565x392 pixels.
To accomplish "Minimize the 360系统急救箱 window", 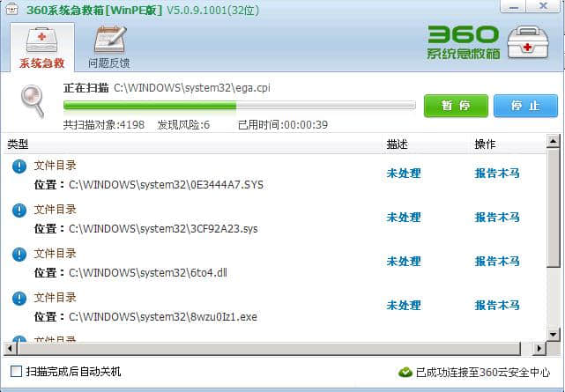I will 514,6.
